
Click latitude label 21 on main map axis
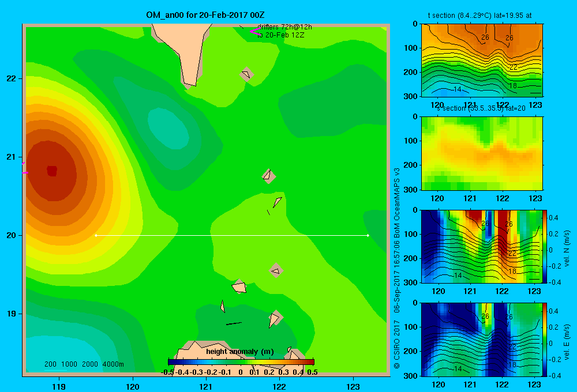(12, 157)
